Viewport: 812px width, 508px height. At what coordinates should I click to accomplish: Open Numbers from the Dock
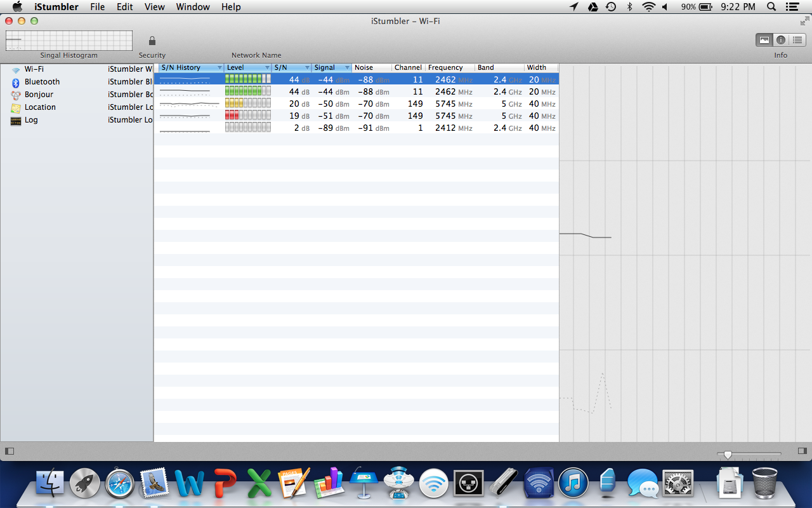329,483
